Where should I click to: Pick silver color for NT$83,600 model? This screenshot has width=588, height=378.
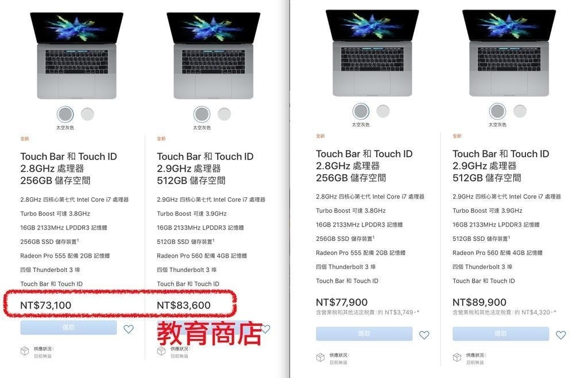tap(225, 114)
